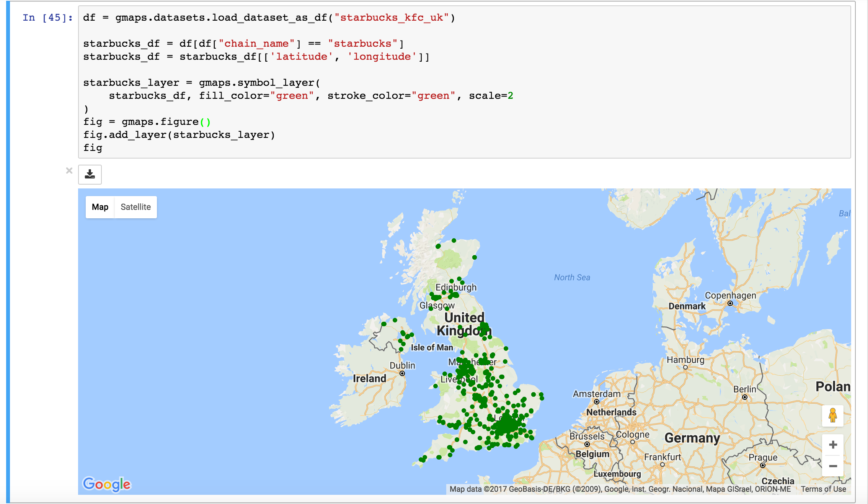Open the Terms of Use link
Viewport: 868px width, 504px height.
[x=823, y=489]
